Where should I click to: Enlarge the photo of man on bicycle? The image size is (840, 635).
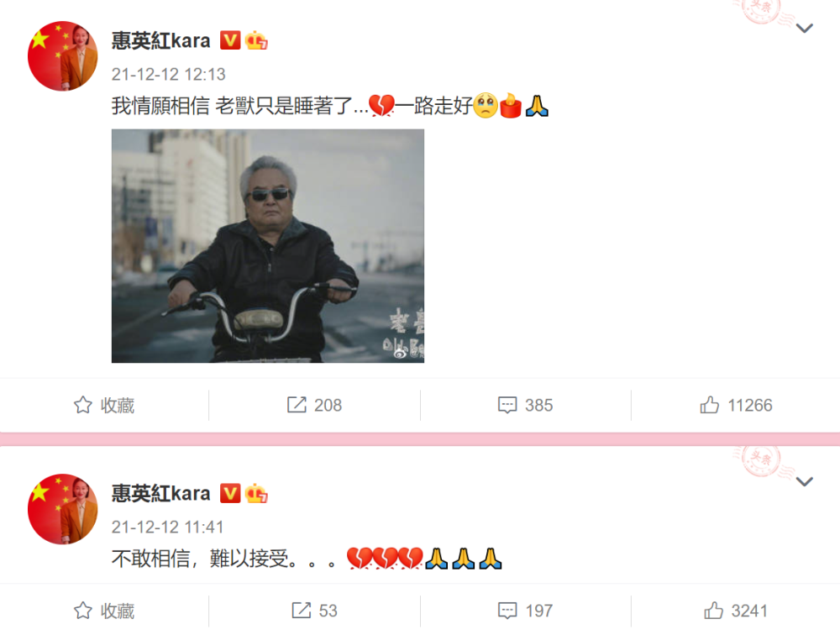click(x=268, y=246)
